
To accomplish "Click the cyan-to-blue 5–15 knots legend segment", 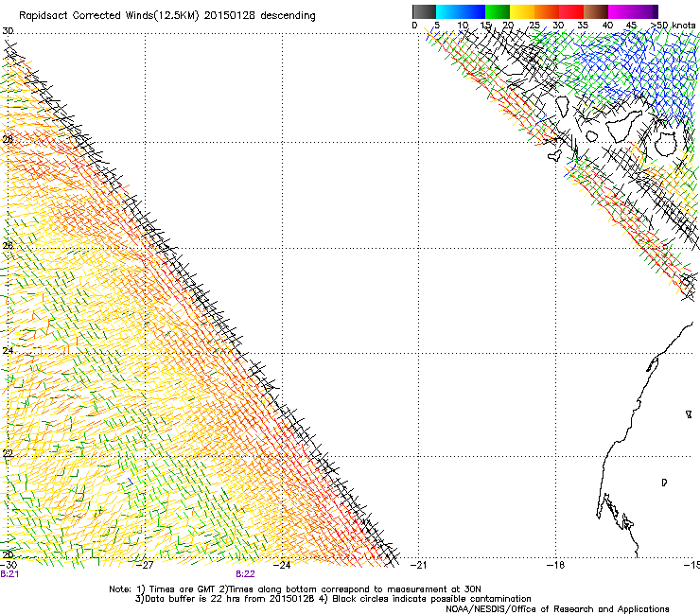I will [461, 11].
